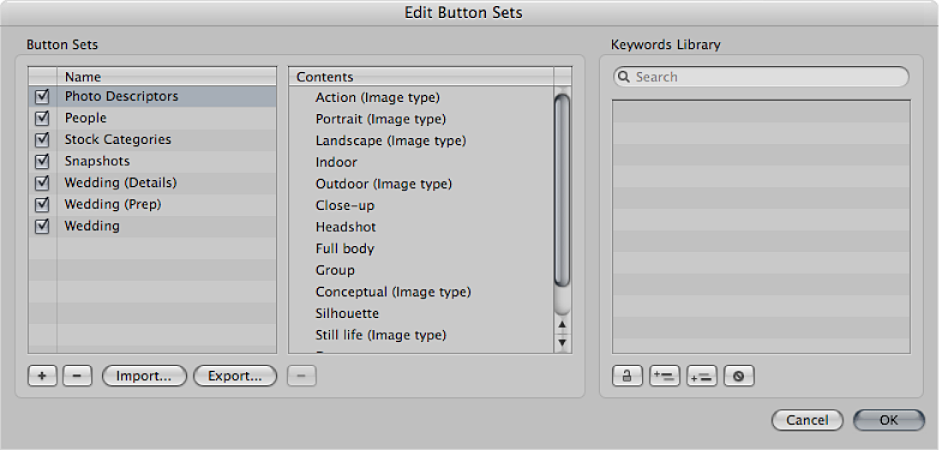Click the Export... button
This screenshot has height=452, width=942.
coord(235,376)
